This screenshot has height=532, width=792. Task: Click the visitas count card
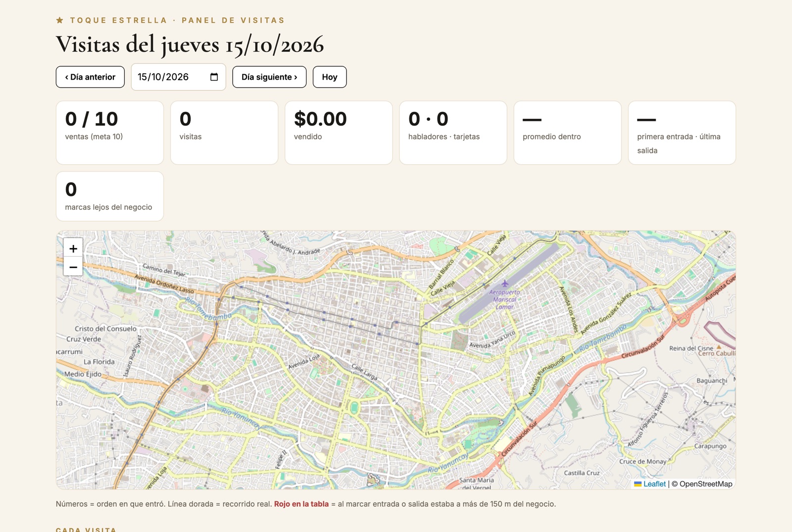224,133
